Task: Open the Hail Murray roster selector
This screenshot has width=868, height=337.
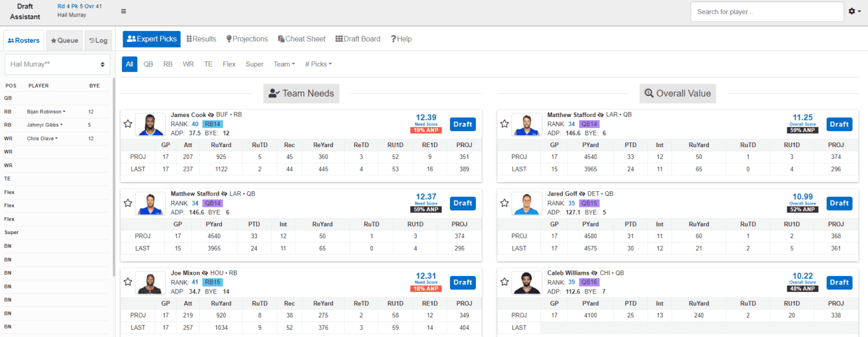Action: [57, 64]
